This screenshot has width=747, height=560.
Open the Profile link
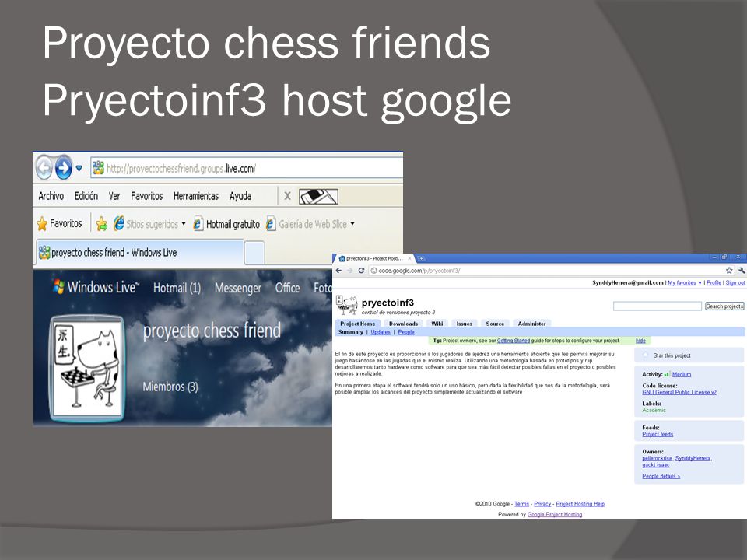point(714,282)
